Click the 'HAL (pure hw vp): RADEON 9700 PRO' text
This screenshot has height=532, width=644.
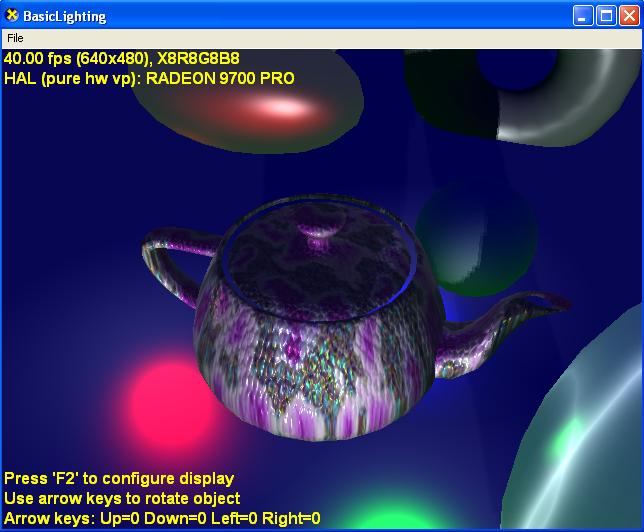149,78
